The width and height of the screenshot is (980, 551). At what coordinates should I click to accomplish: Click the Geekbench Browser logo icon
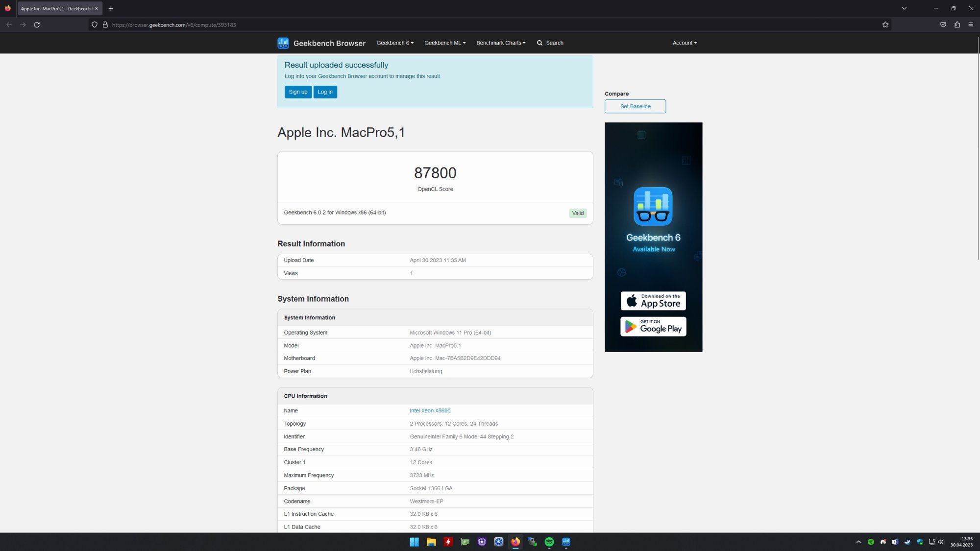point(283,43)
